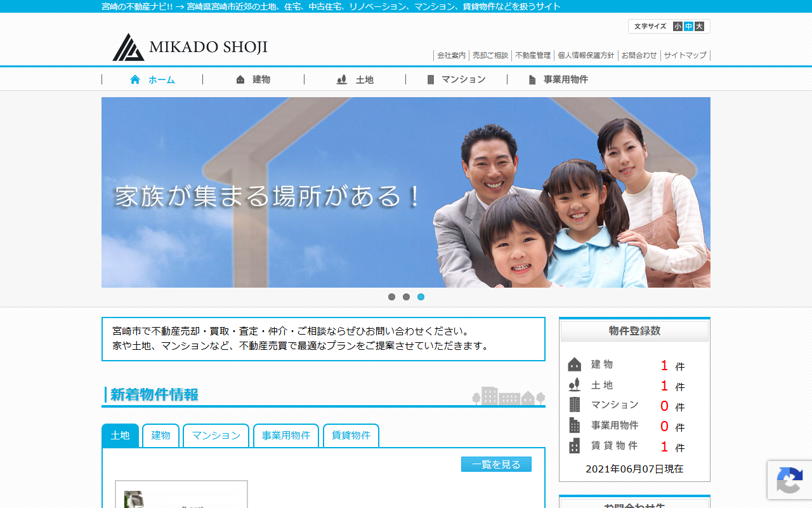
Task: Switch to the 事業用物件 tab in 新着物件情報
Action: pyautogui.click(x=286, y=436)
